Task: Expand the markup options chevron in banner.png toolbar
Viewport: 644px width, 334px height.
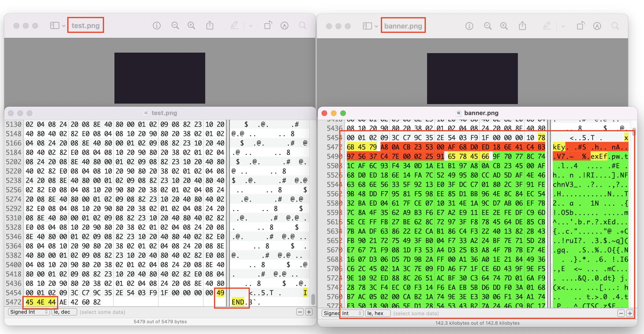Action: [x=563, y=26]
